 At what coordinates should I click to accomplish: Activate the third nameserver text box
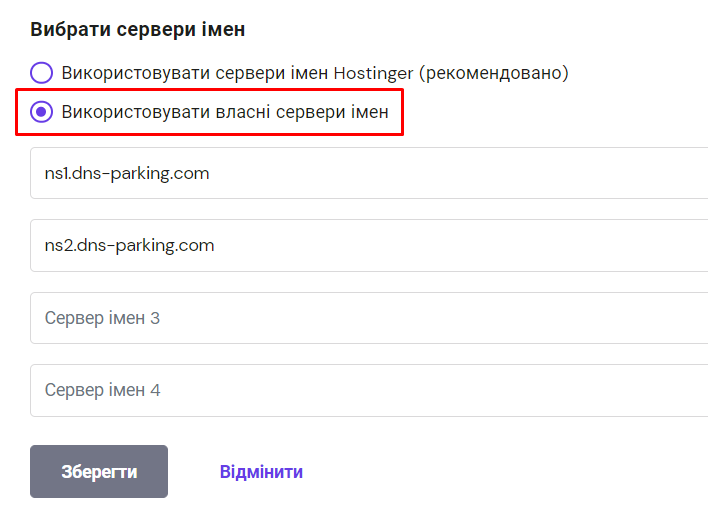368,318
